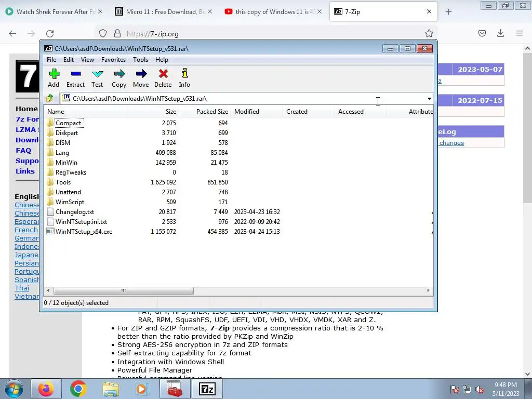Select the RegTweaks folder icon
Image resolution: width=532 pixels, height=399 pixels.
point(50,172)
